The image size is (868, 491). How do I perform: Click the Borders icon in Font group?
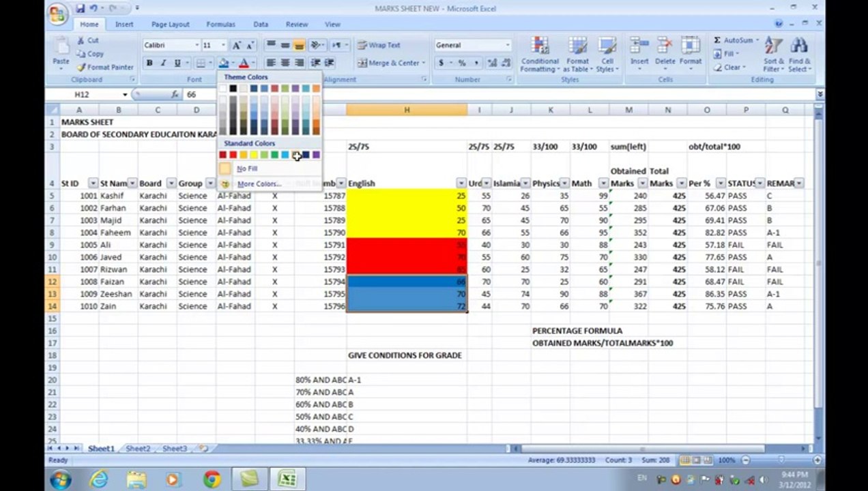[201, 63]
